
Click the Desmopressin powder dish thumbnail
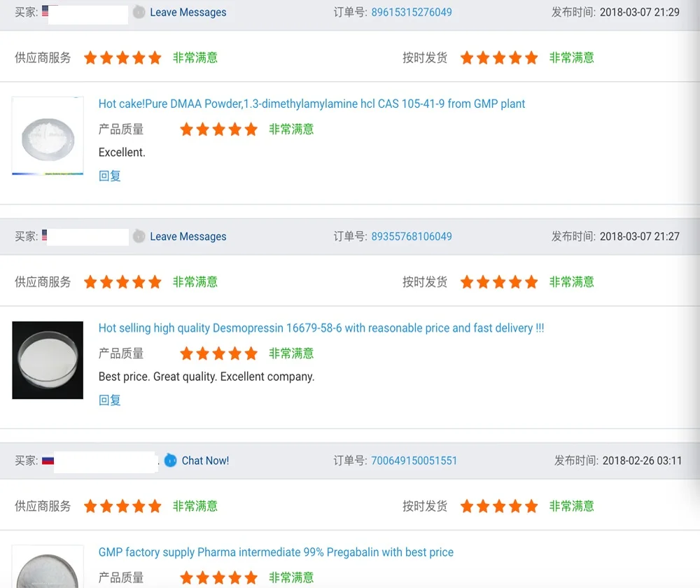tap(48, 360)
